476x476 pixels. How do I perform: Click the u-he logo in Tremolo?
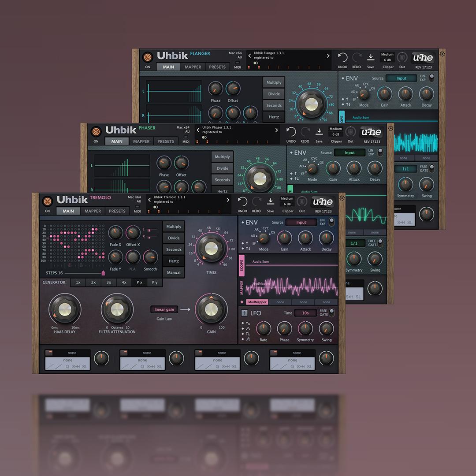click(x=323, y=201)
